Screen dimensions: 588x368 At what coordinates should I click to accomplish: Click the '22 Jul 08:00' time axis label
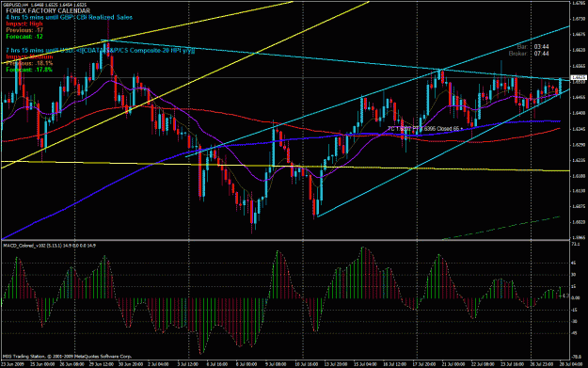pos(483,364)
